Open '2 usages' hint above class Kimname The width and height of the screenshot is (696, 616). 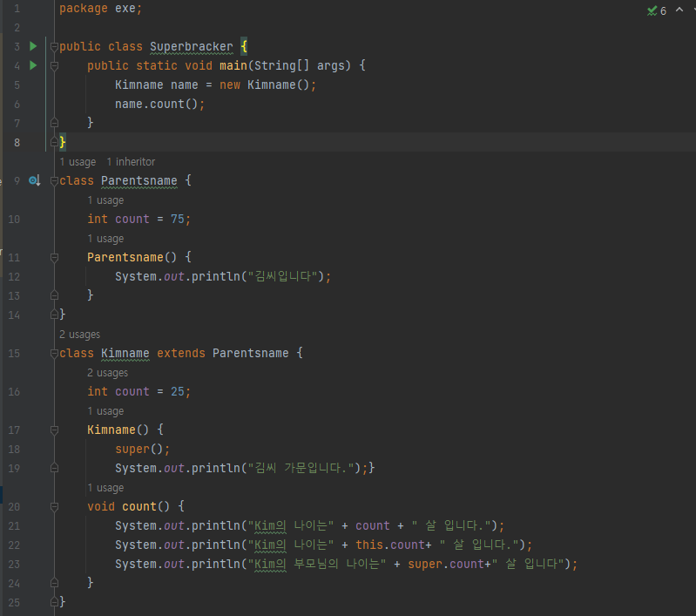(x=80, y=334)
